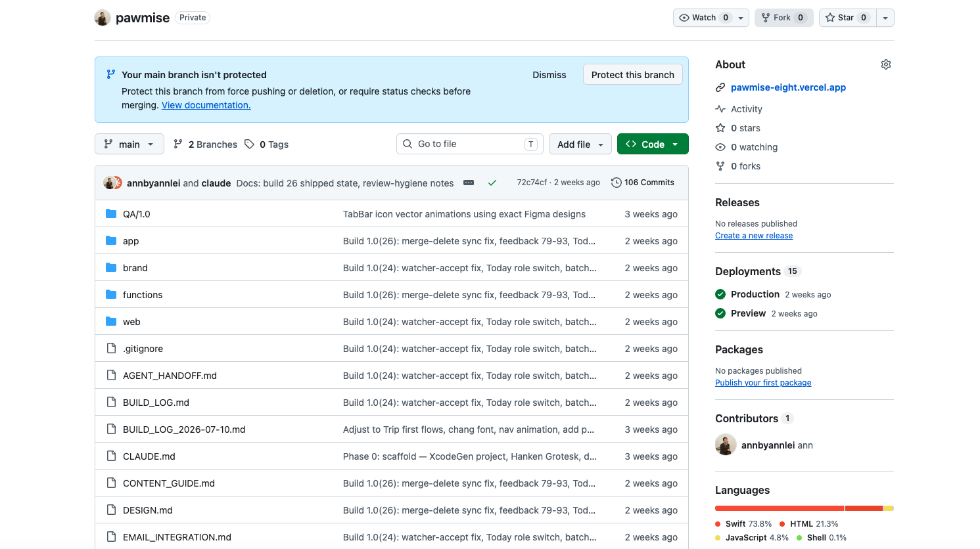Click Protect this branch button
The image size is (980, 549).
(633, 75)
